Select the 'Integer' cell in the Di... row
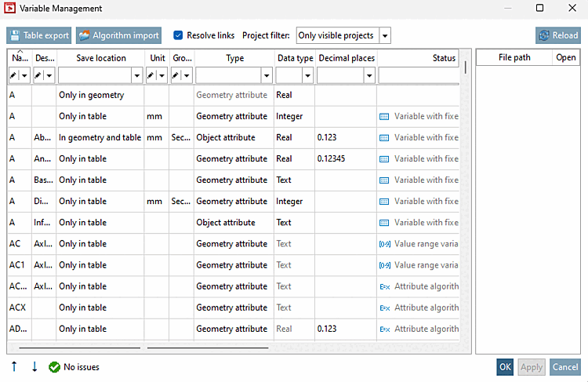 (x=294, y=201)
